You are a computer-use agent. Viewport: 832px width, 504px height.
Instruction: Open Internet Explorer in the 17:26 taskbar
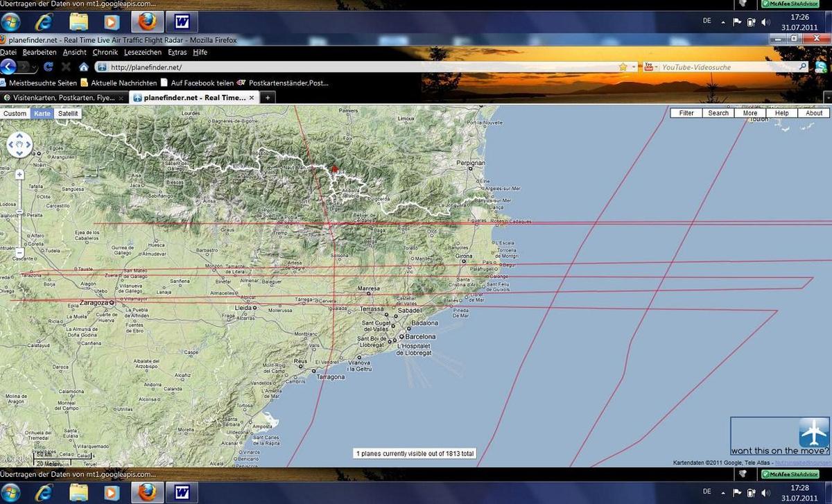pos(44,22)
